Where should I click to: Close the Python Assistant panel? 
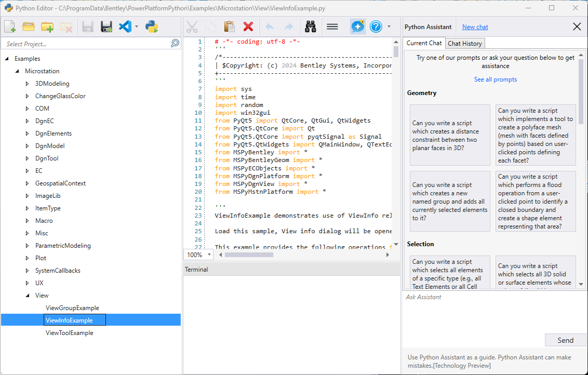(x=577, y=26)
